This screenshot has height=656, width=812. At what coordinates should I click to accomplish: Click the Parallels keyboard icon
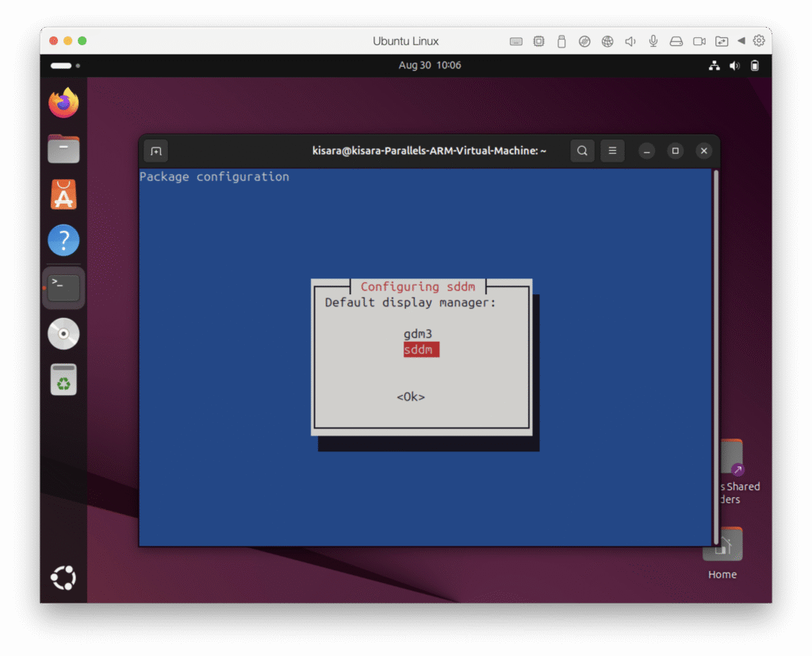(x=515, y=41)
